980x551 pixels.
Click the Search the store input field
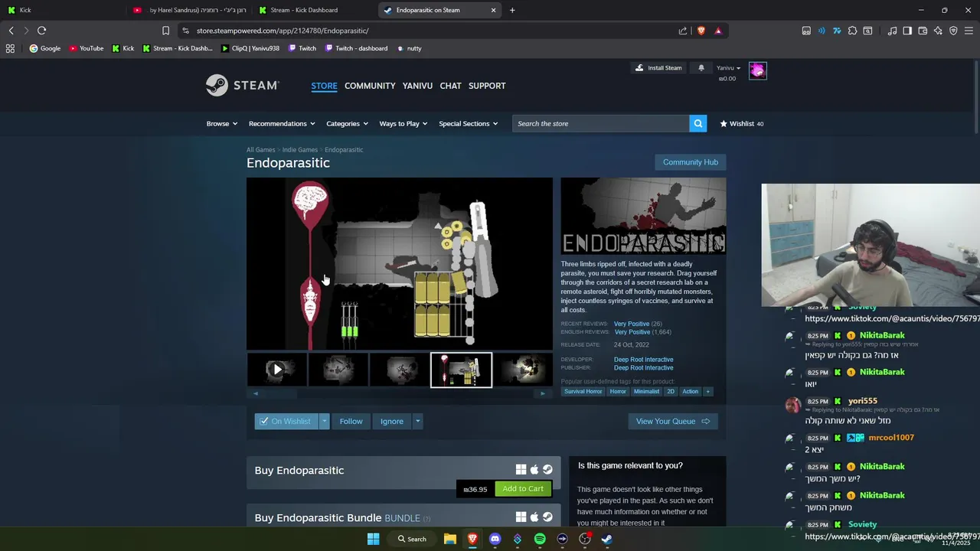[601, 123]
